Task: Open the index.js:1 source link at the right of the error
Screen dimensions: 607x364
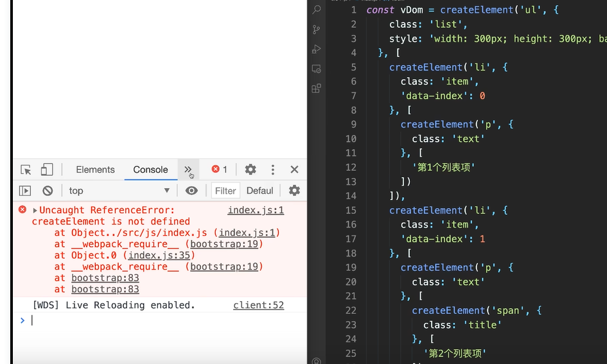Action: (x=256, y=210)
